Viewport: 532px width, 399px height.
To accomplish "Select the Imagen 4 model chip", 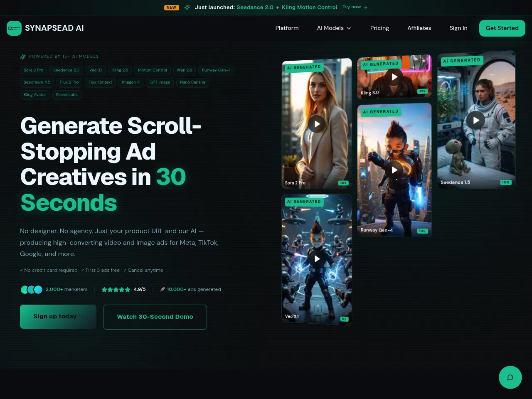I will [x=131, y=82].
